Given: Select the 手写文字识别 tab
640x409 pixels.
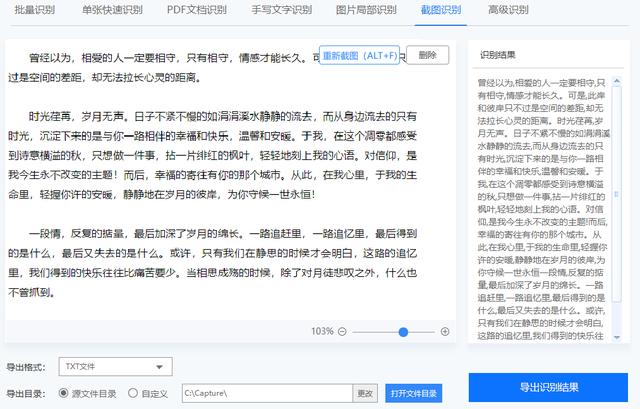Looking at the screenshot, I should click(x=282, y=10).
